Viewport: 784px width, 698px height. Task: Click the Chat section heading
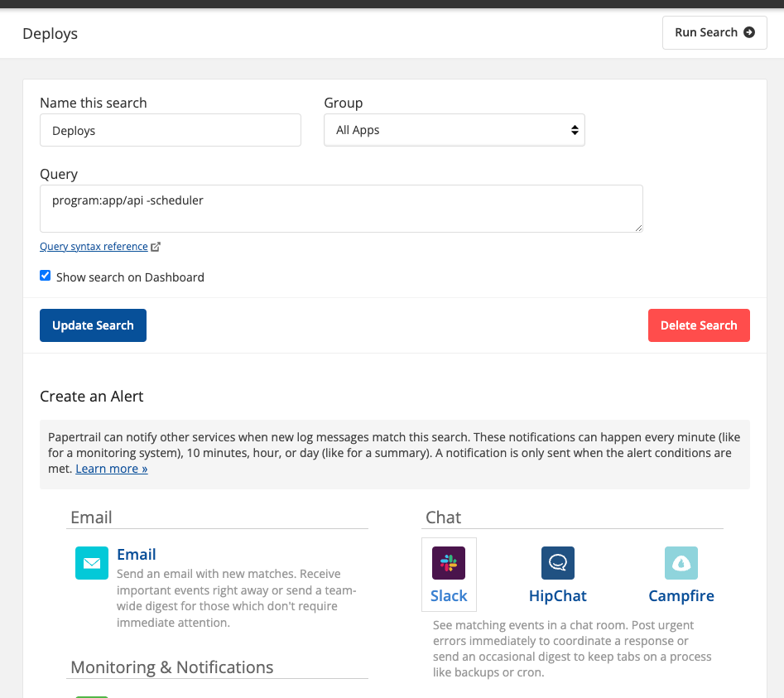[444, 517]
